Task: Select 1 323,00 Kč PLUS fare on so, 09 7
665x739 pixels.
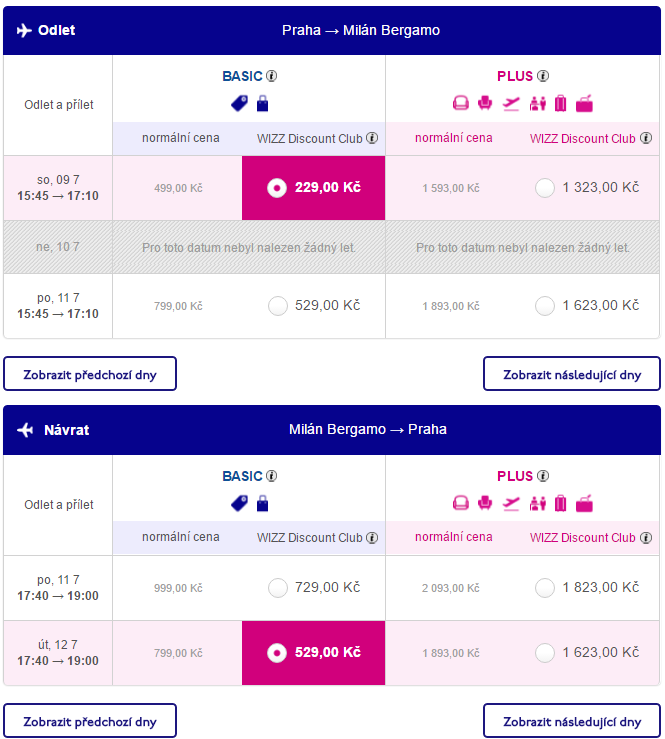Action: point(545,188)
